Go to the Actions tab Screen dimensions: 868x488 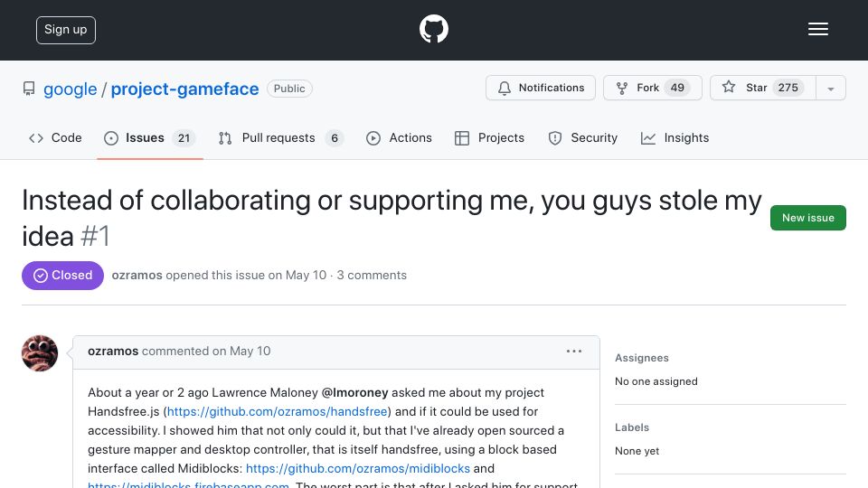point(399,137)
